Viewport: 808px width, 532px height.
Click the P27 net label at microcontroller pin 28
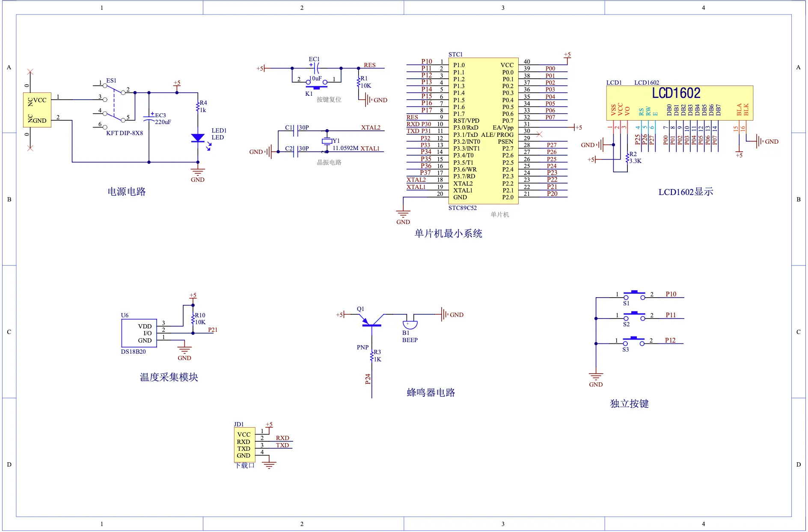(552, 145)
